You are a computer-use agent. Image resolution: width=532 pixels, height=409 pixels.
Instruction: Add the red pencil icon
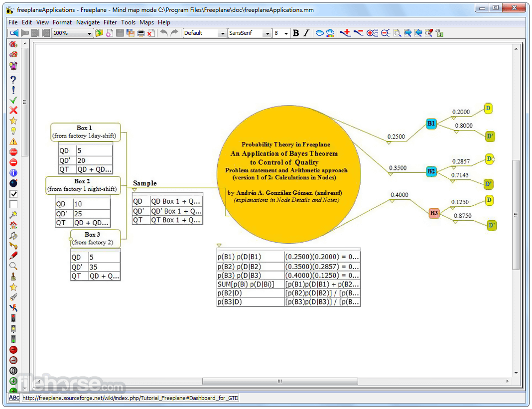point(13,256)
